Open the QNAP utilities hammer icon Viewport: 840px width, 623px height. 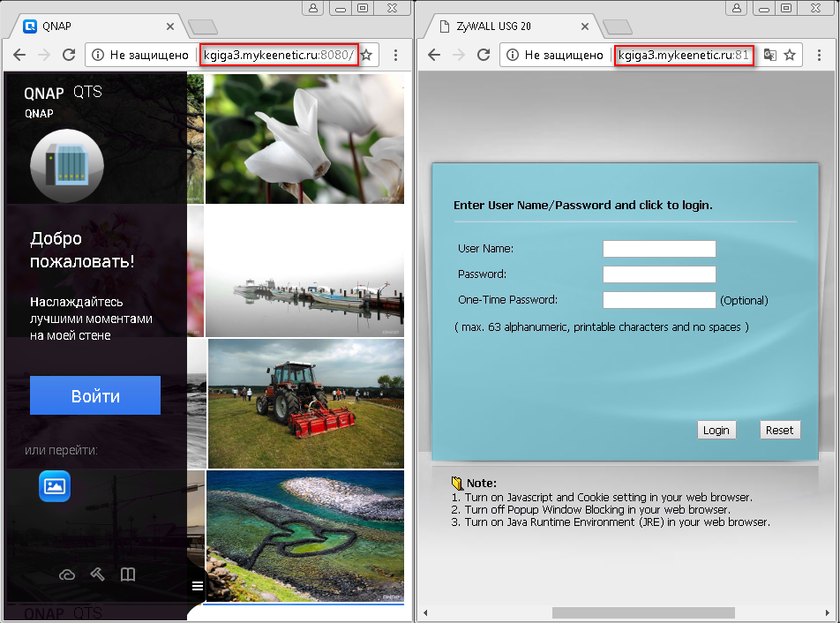coord(98,575)
